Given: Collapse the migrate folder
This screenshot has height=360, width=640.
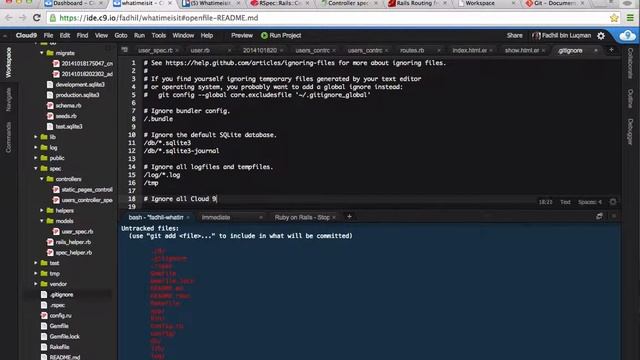Looking at the screenshot, I should [42, 53].
